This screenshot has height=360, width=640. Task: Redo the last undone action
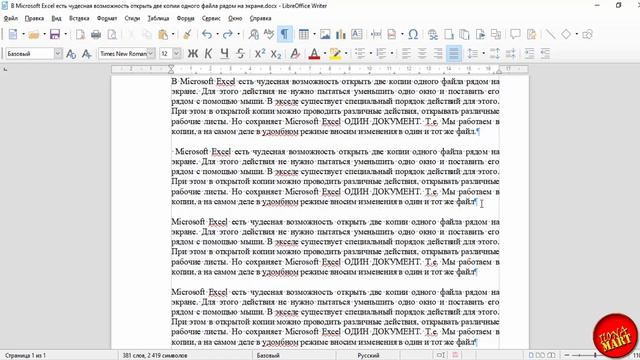point(228,34)
